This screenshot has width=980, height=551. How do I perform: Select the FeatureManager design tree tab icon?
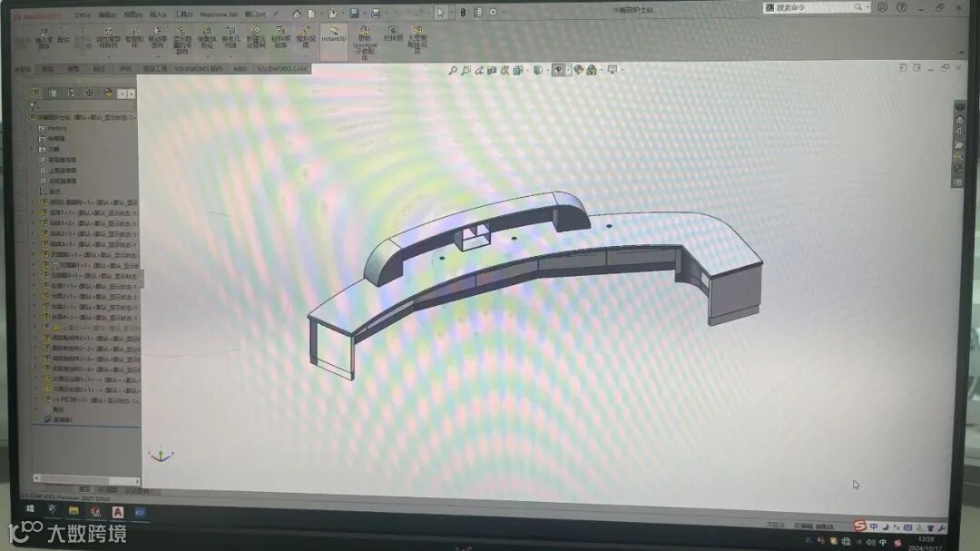click(35, 93)
